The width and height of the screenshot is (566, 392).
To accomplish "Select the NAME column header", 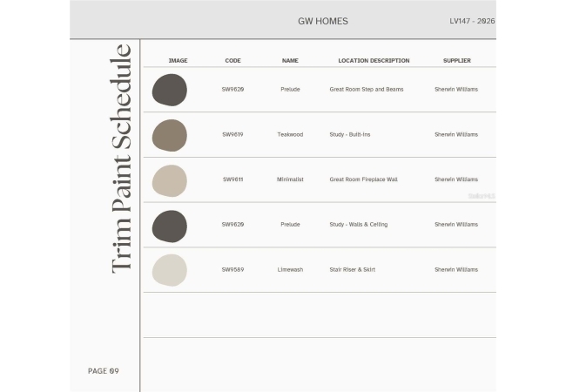I will 290,61.
